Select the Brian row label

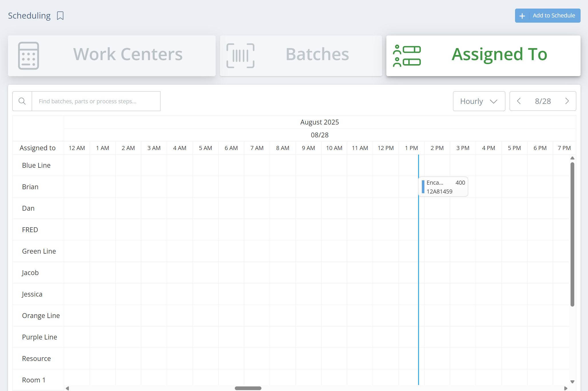[30, 187]
